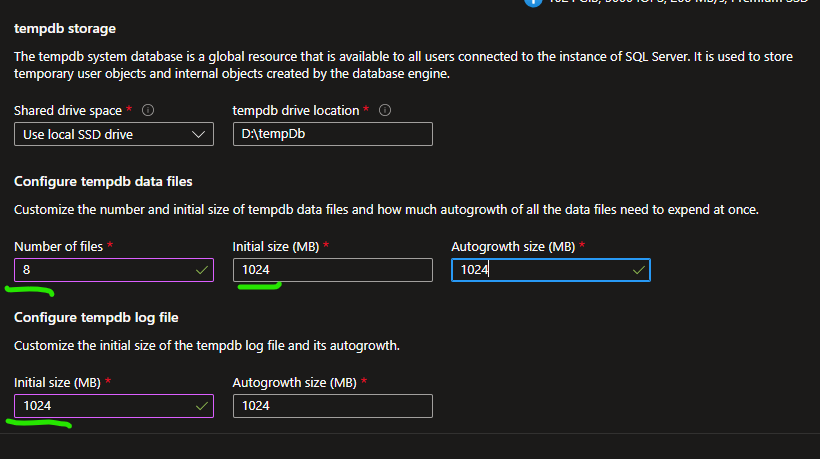Click the data files Initial size (MB) input

tap(333, 270)
